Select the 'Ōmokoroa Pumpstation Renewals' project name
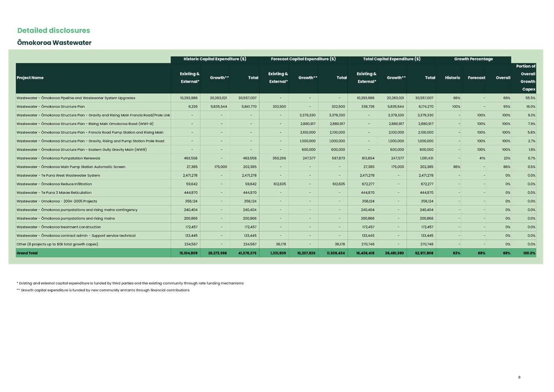The image size is (554, 392). [x=58, y=158]
